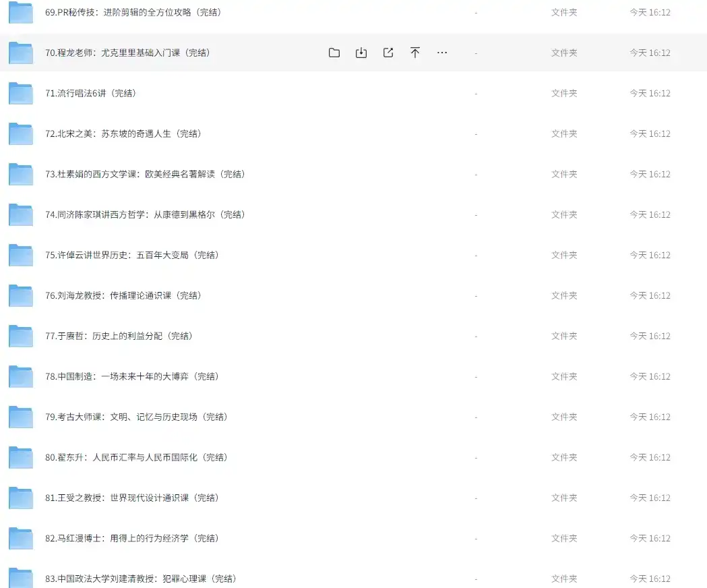This screenshot has height=588, width=707.
Task: Open folder name 73.杜素娟的西方文学课
Action: 145,174
